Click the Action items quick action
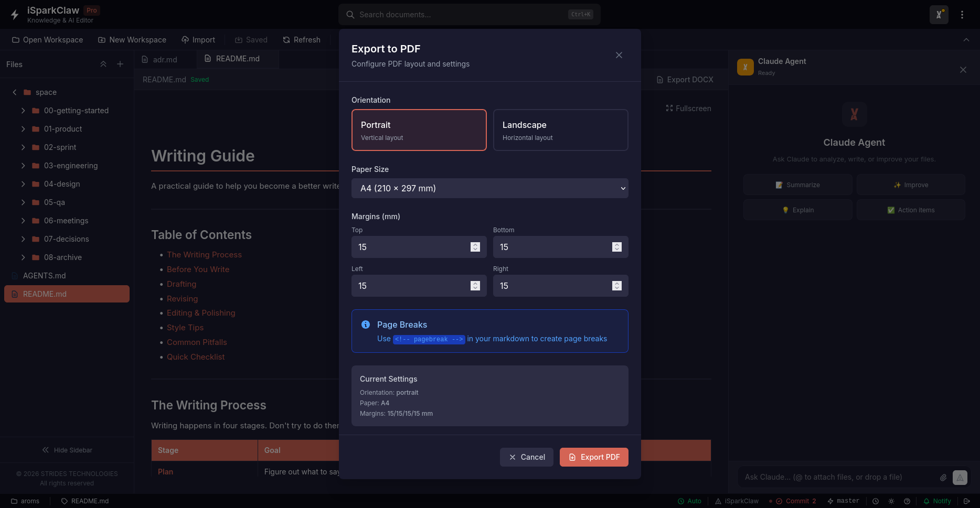Viewport: 980px width, 508px height. click(x=911, y=210)
